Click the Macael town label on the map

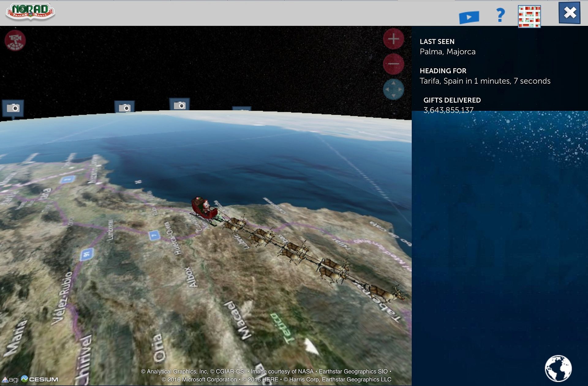239,320
